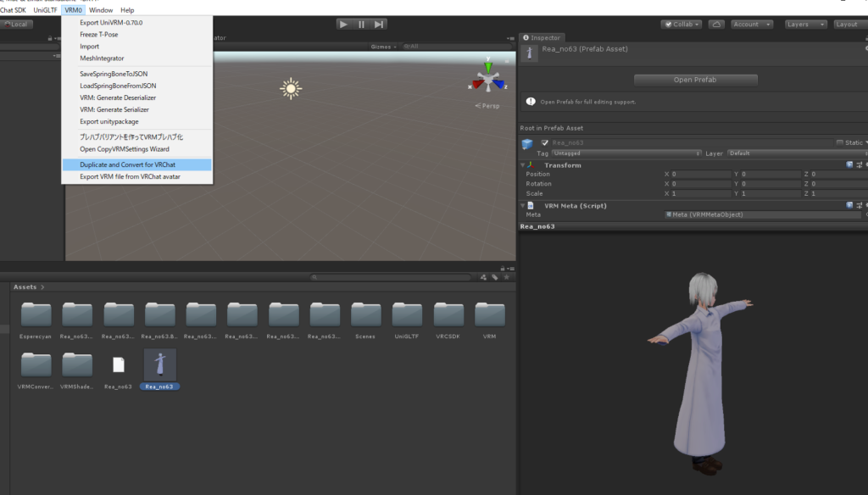Image resolution: width=868 pixels, height=495 pixels.
Task: Click the green Y axis of scene gizmo
Action: pyautogui.click(x=487, y=66)
